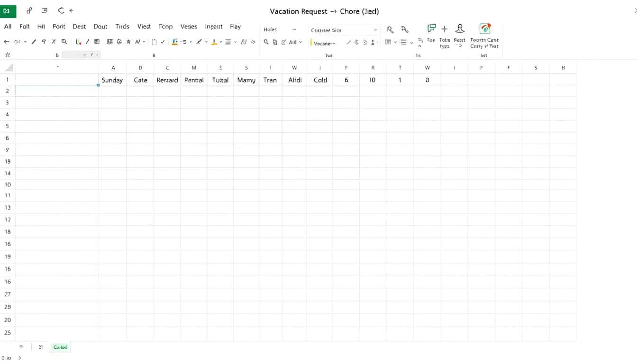Click the back arrow icon in toolbar
This screenshot has height=364, width=637.
7,42
